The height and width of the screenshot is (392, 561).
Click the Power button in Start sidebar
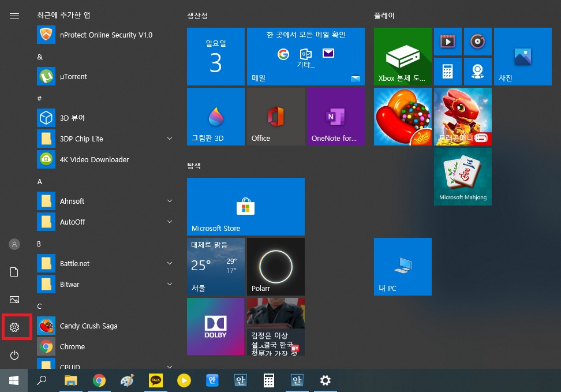[x=14, y=355]
